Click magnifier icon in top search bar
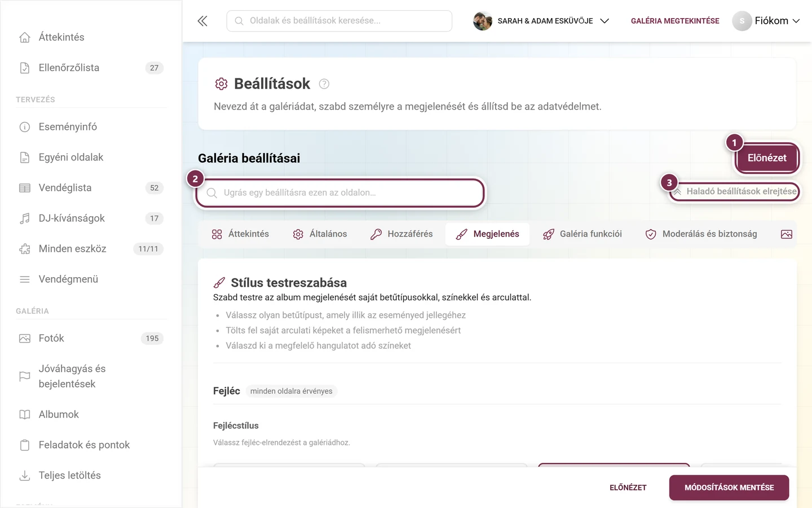This screenshot has width=812, height=508. [x=239, y=21]
